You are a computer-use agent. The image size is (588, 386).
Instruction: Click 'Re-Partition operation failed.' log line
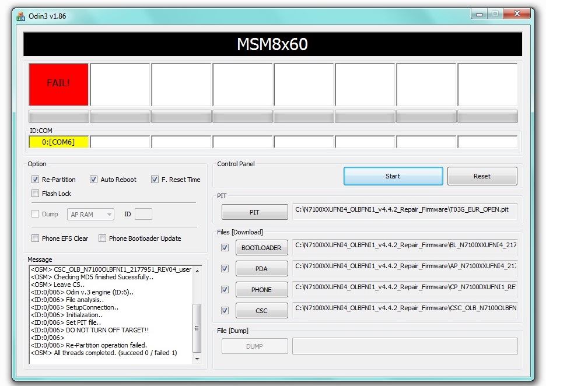click(x=89, y=345)
